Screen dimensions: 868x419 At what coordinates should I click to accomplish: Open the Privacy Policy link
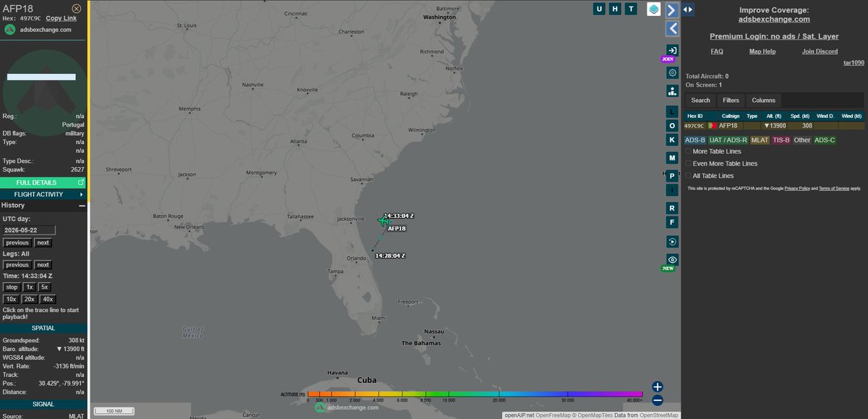(x=797, y=188)
